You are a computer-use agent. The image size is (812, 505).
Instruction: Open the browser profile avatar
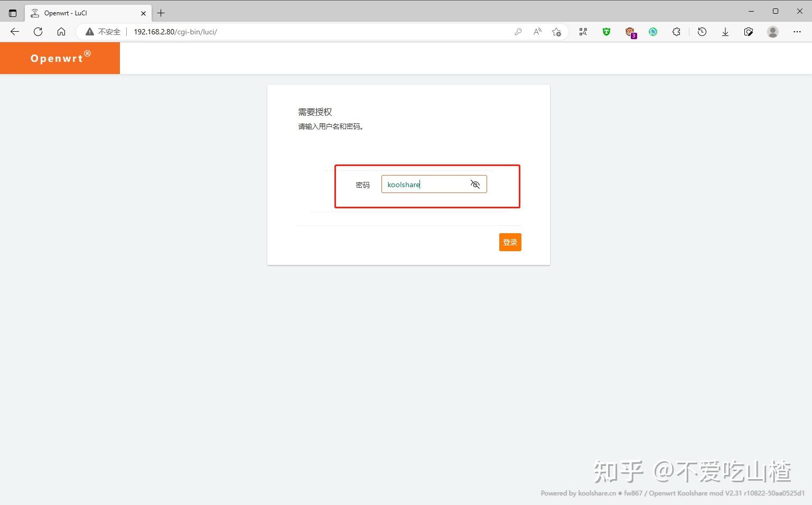point(772,32)
